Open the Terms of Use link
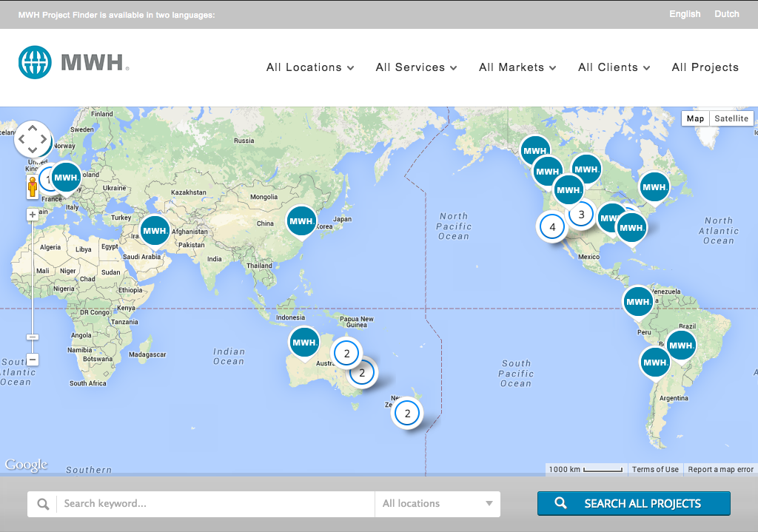The image size is (758, 532). click(x=655, y=469)
